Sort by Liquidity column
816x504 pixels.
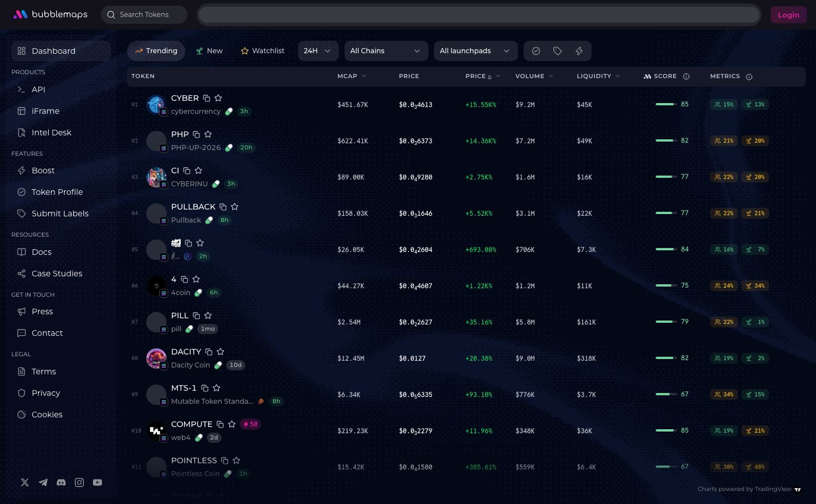598,76
